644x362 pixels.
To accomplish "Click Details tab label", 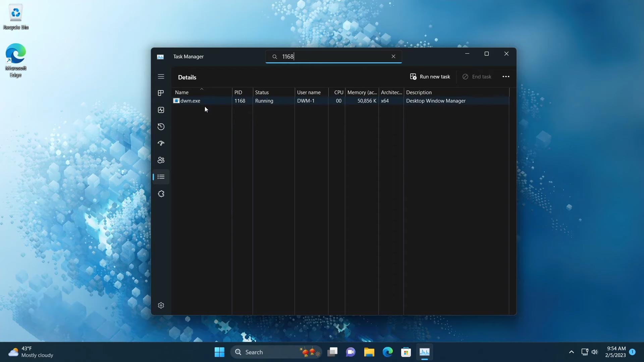I will pyautogui.click(x=187, y=77).
